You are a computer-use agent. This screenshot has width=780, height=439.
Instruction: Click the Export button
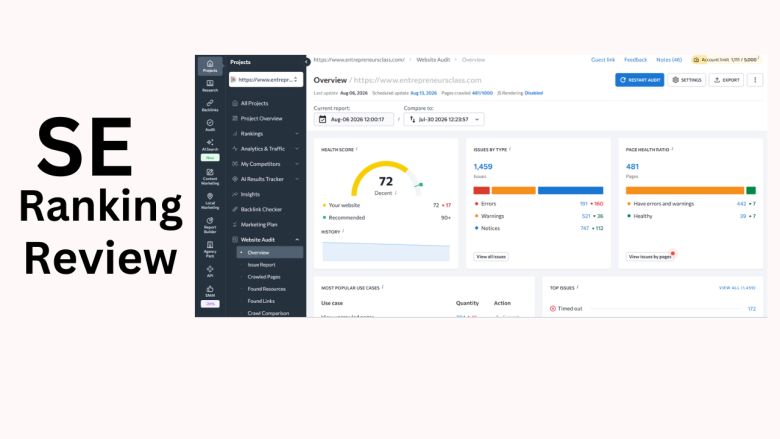pos(726,80)
